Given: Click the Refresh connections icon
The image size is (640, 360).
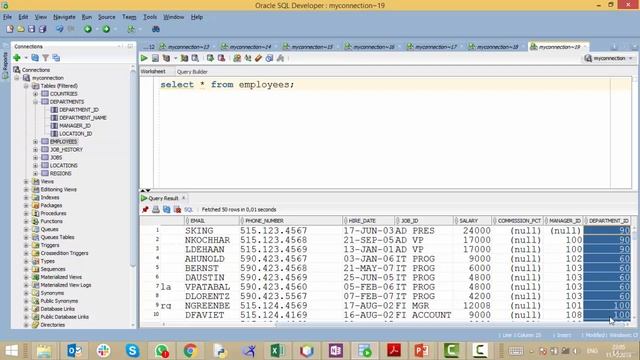Looking at the screenshot, I should tap(35, 58).
